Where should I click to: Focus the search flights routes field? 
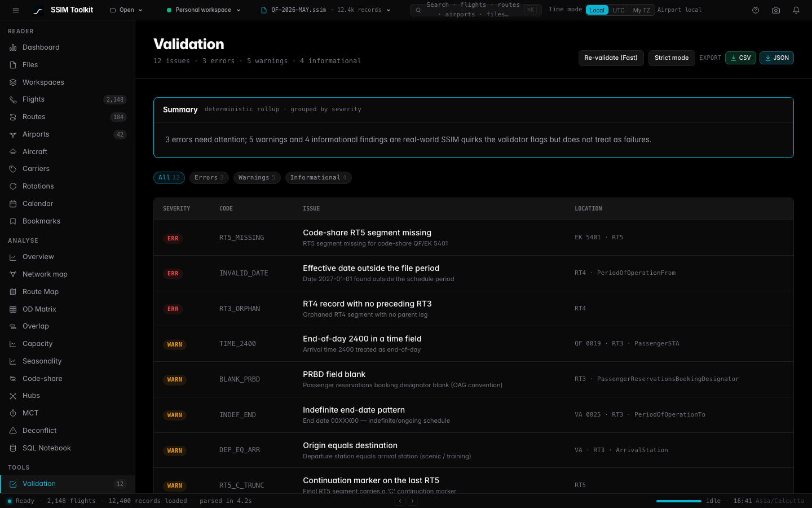475,10
